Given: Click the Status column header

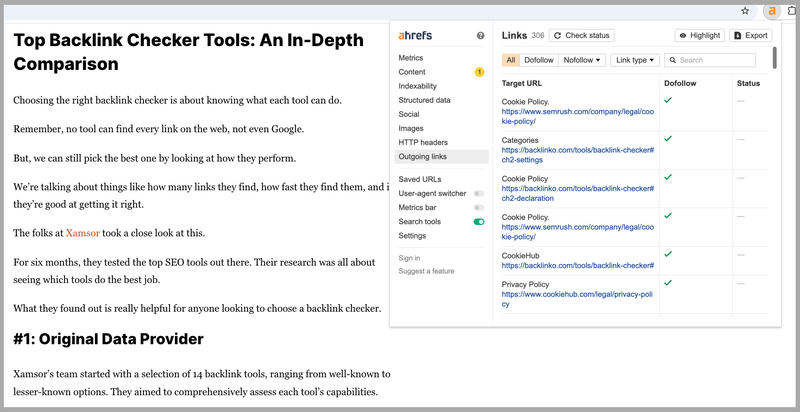Looking at the screenshot, I should pos(748,83).
